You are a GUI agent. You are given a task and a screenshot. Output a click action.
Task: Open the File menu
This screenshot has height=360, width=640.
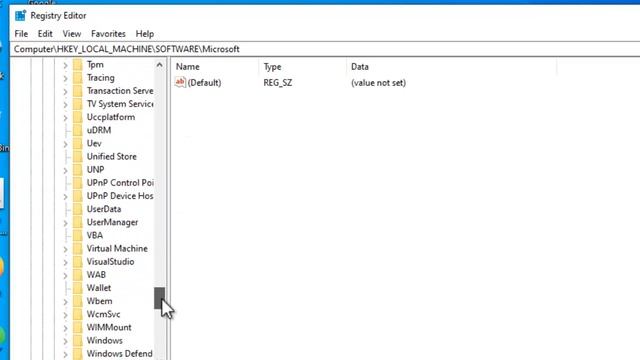click(x=21, y=34)
